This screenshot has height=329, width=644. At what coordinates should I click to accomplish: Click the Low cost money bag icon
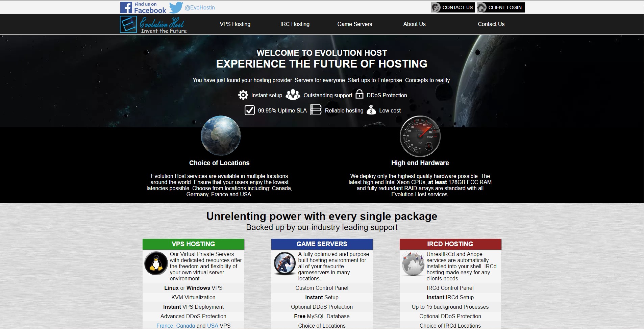[x=371, y=110]
